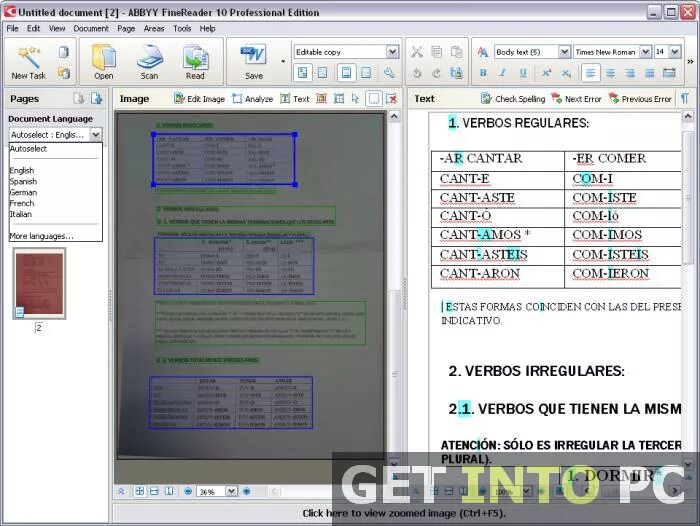Open the Help menu

207,29
